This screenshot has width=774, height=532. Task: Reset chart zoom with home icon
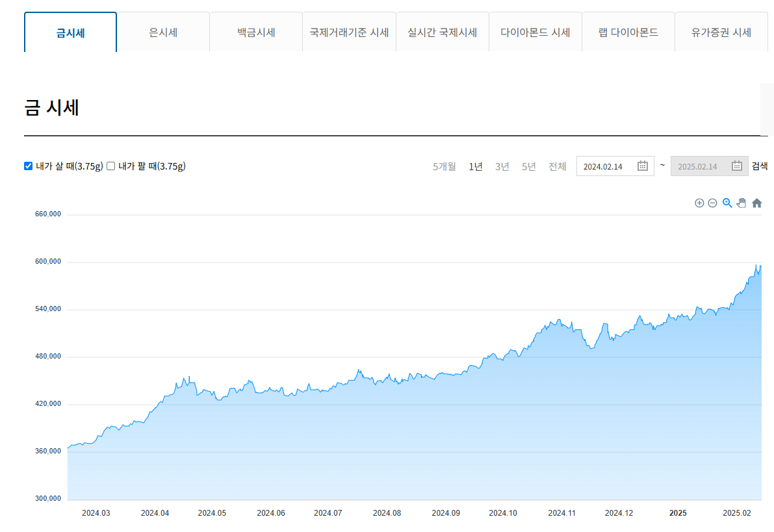click(756, 203)
